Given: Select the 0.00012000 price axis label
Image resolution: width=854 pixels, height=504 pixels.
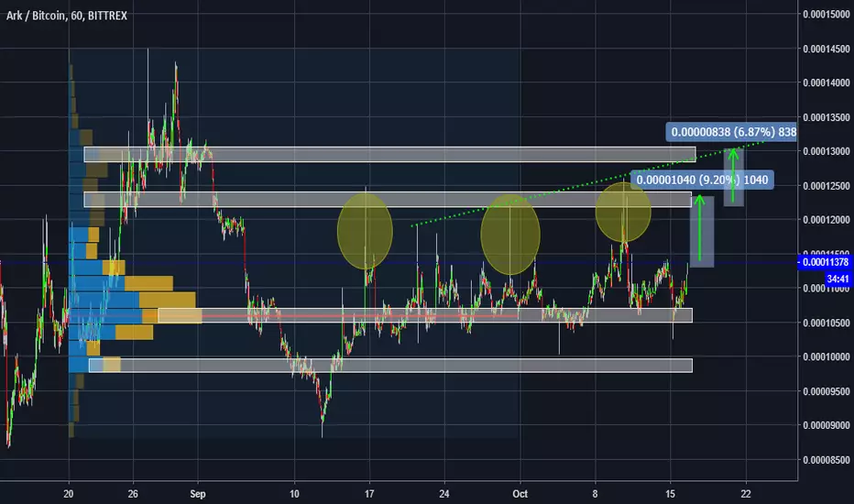Looking at the screenshot, I should point(827,220).
